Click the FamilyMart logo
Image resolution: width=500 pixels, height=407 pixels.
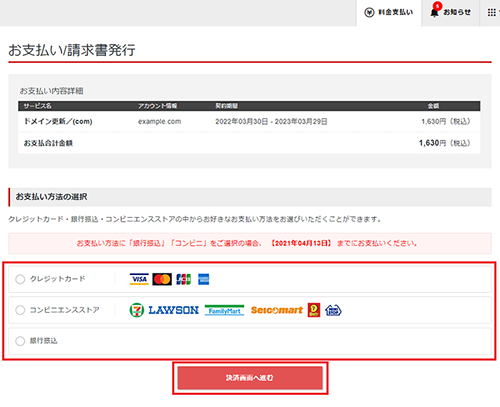click(224, 310)
